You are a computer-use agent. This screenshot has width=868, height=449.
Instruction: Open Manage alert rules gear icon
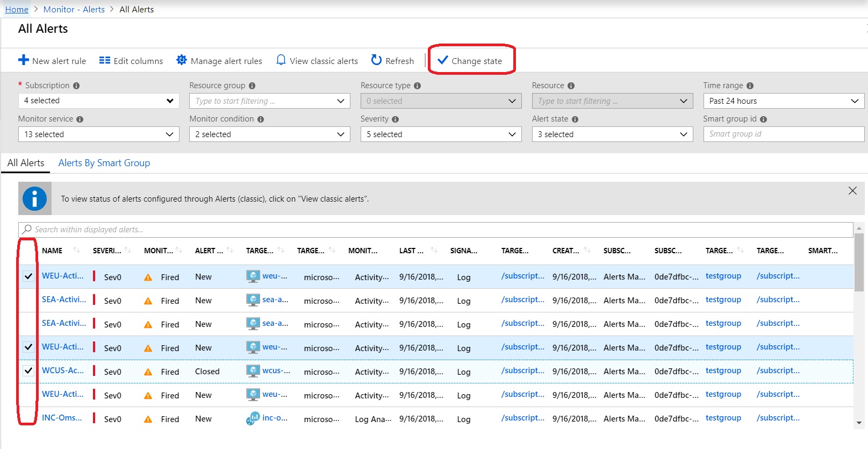182,60
